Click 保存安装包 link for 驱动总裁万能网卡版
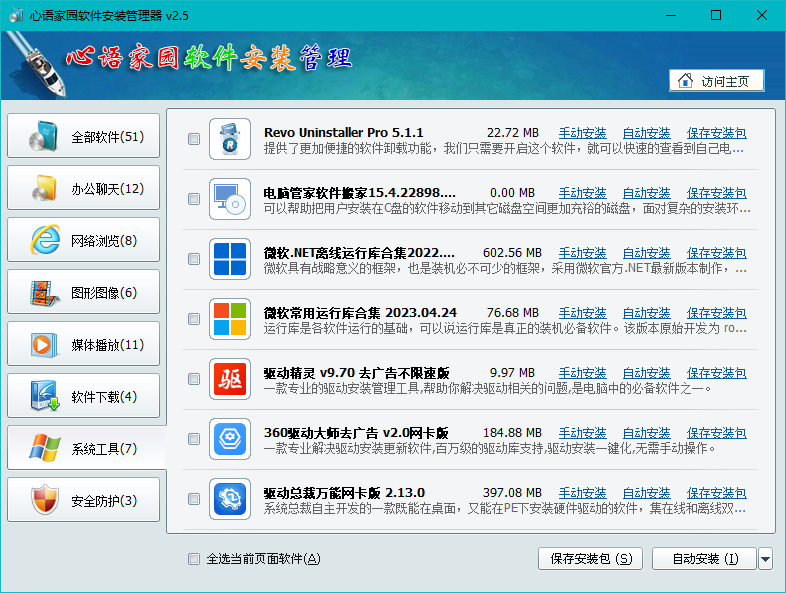Image resolution: width=786 pixels, height=593 pixels. (x=716, y=493)
